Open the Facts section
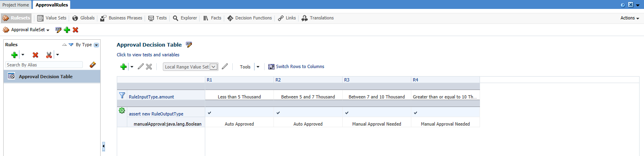The image size is (644, 156). (212, 18)
